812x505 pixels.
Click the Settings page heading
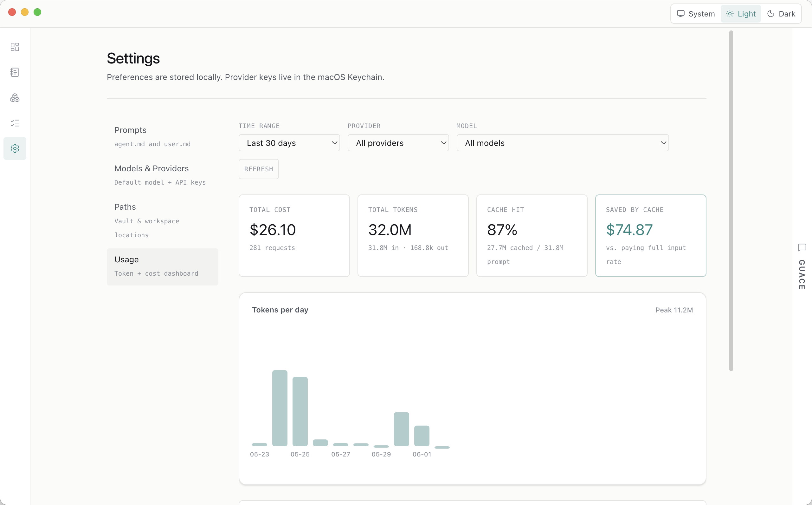coord(133,58)
